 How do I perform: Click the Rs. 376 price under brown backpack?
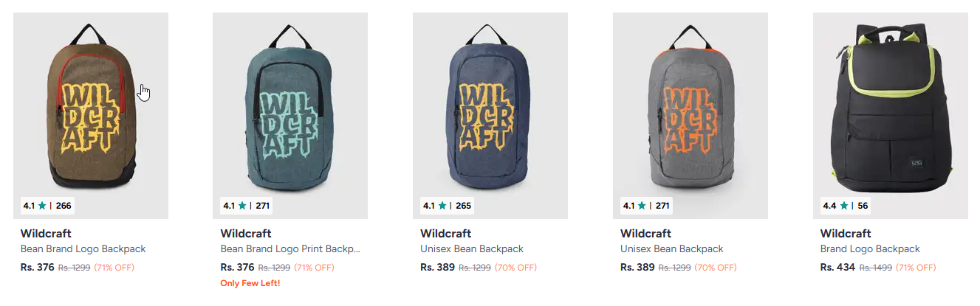[38, 267]
